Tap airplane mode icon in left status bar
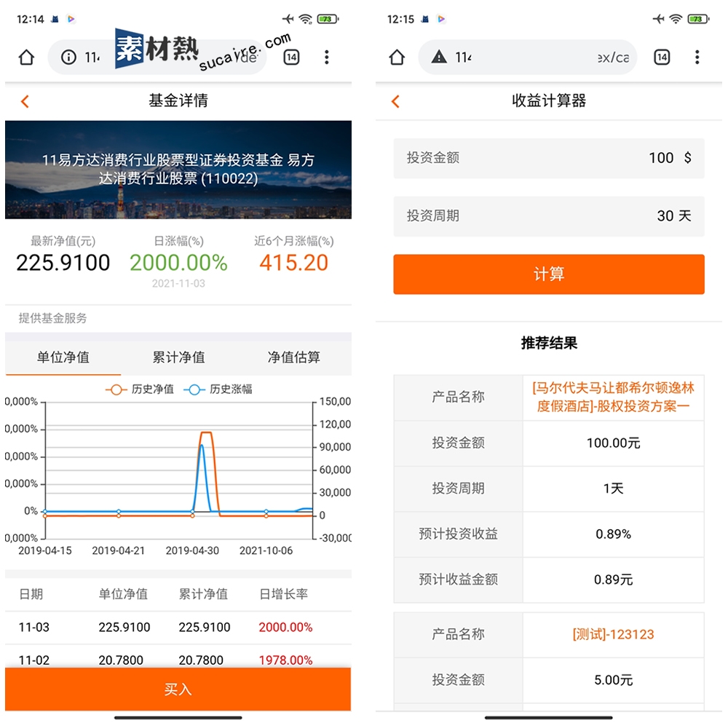 [288, 19]
